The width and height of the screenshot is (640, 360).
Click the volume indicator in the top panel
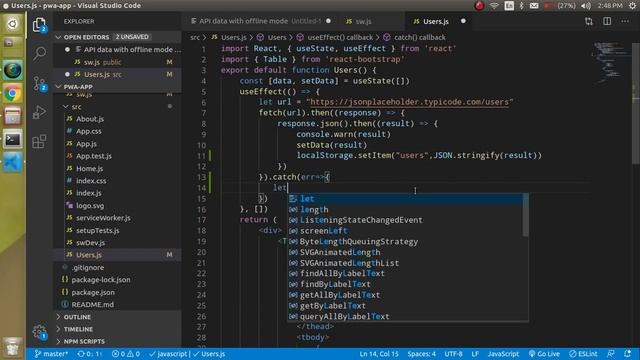click(x=586, y=6)
